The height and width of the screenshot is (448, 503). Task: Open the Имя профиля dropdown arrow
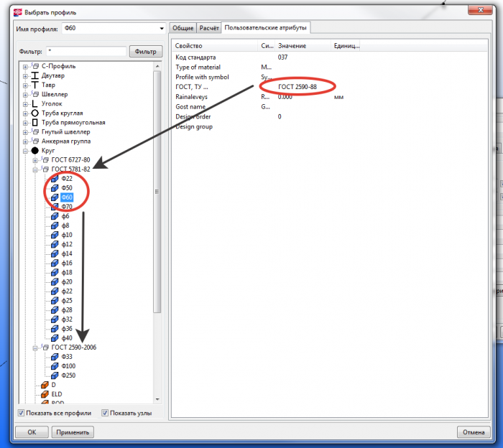pyautogui.click(x=162, y=29)
